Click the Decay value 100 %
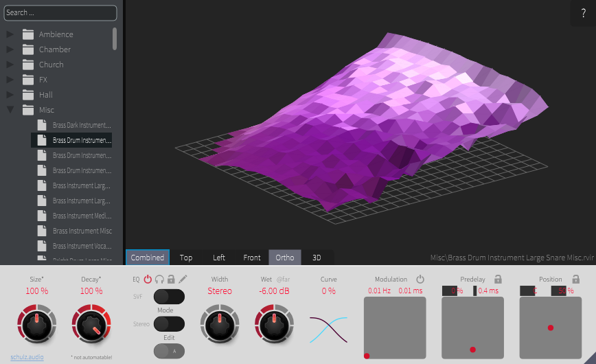Viewport: 596px width, 364px height. [91, 291]
